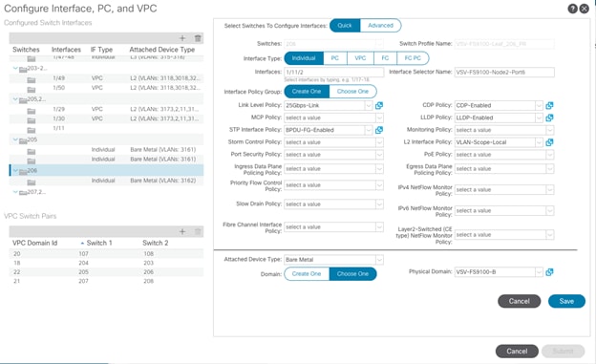596x364 pixels.
Task: Open the Storm Control Policy dropdown
Action: coord(379,142)
